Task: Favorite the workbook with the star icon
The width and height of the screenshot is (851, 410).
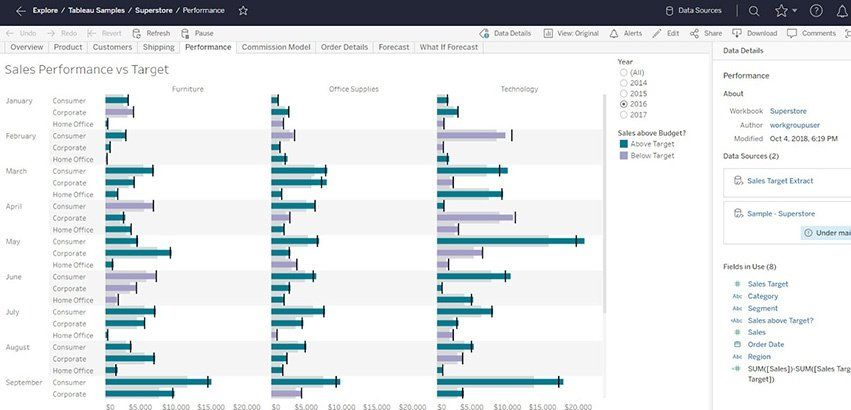Action: [x=243, y=10]
